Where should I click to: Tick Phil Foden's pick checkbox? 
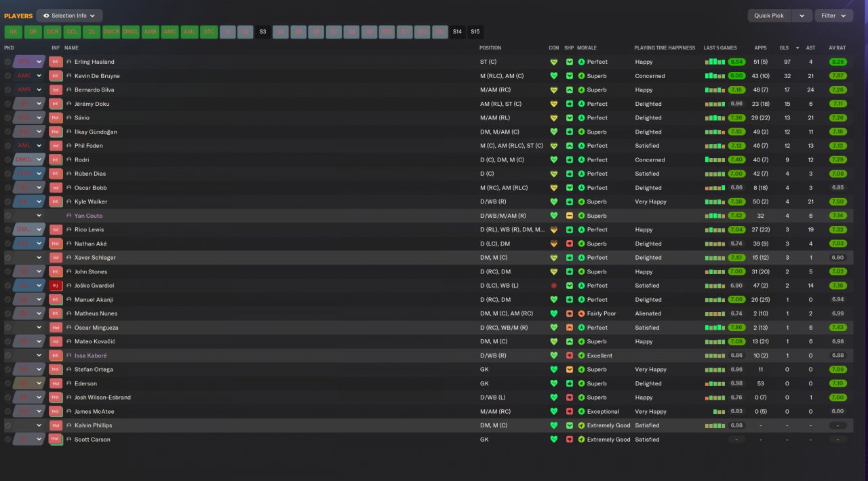[8, 146]
